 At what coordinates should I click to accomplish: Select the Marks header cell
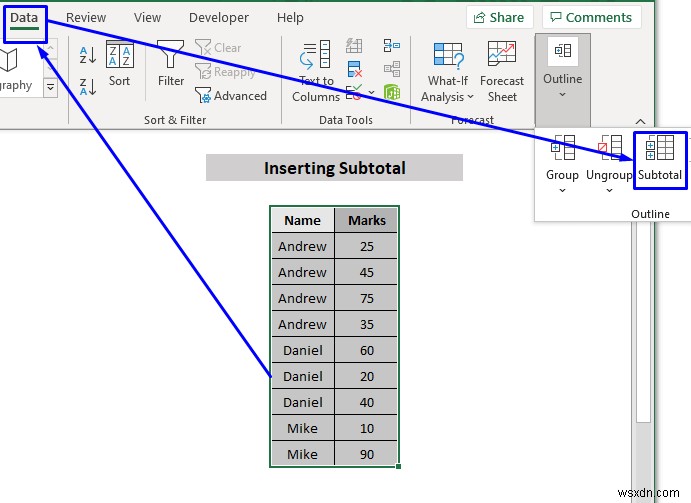tap(366, 220)
